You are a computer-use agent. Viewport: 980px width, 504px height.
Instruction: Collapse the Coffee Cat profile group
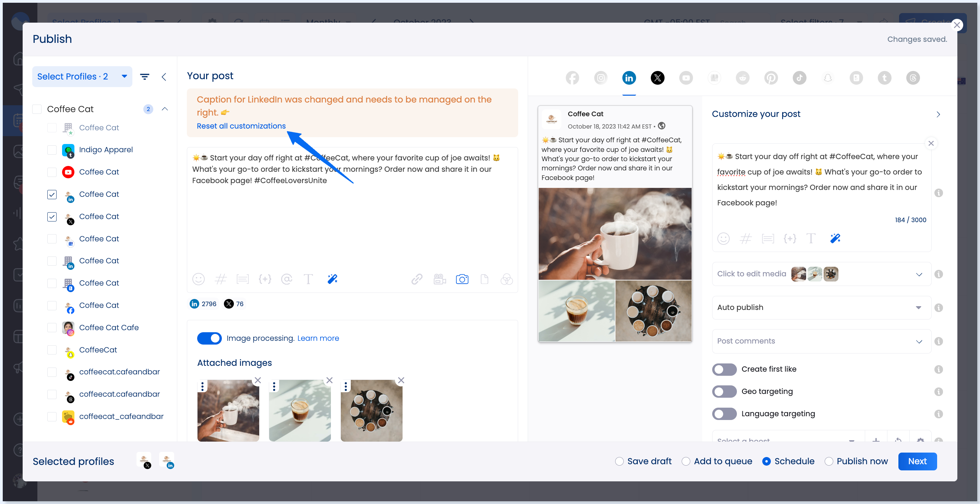pos(165,109)
